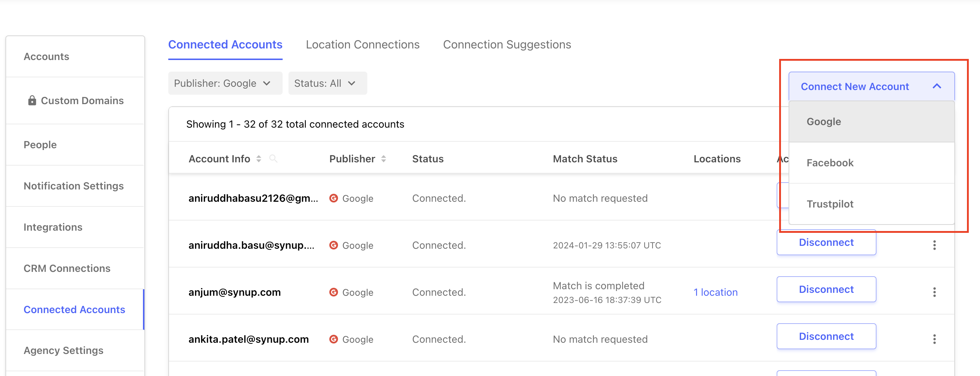The height and width of the screenshot is (376, 980).
Task: Click No match requested in ankita.patel row
Action: (x=600, y=339)
